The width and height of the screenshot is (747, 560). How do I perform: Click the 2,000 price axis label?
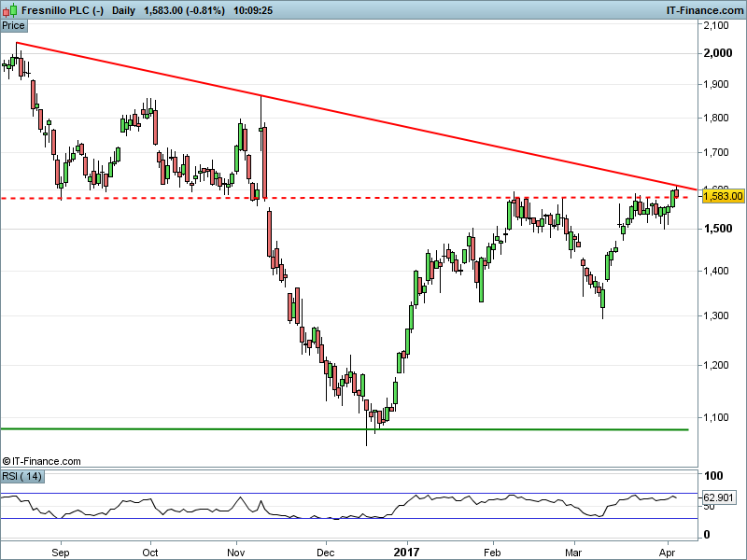(718, 53)
